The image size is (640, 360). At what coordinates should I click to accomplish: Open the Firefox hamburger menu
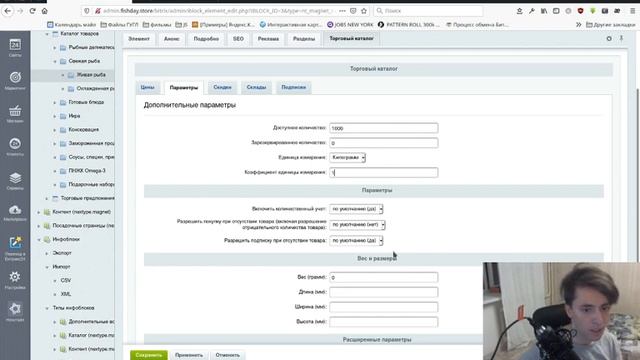pyautogui.click(x=633, y=11)
